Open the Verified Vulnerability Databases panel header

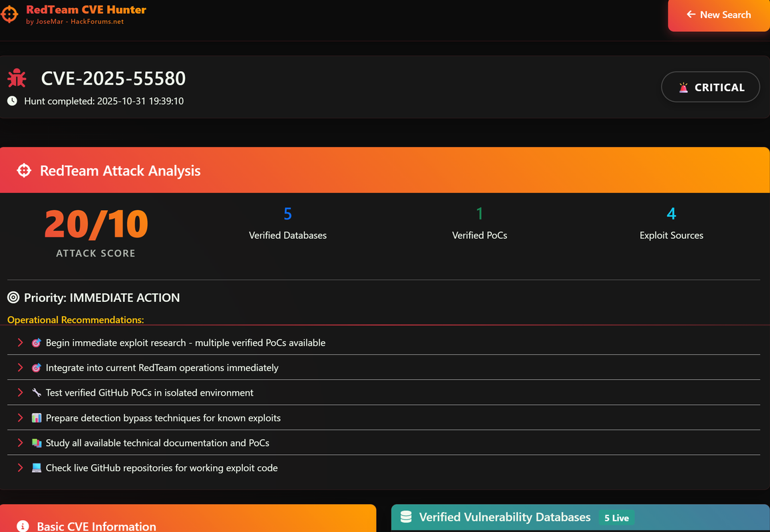(x=580, y=518)
